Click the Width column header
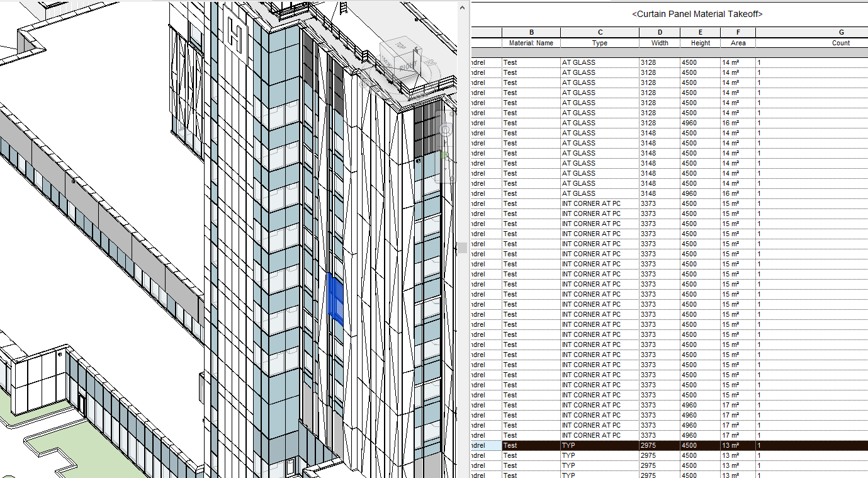868x478 pixels. pyautogui.click(x=659, y=43)
